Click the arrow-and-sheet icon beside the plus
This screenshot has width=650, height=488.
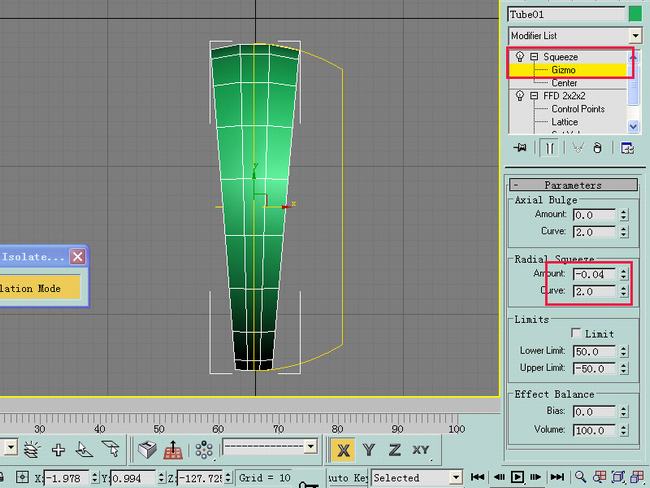click(84, 450)
